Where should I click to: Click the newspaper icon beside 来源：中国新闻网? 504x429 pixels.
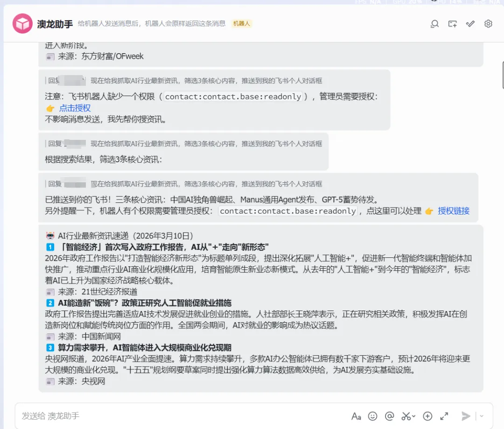click(x=50, y=337)
